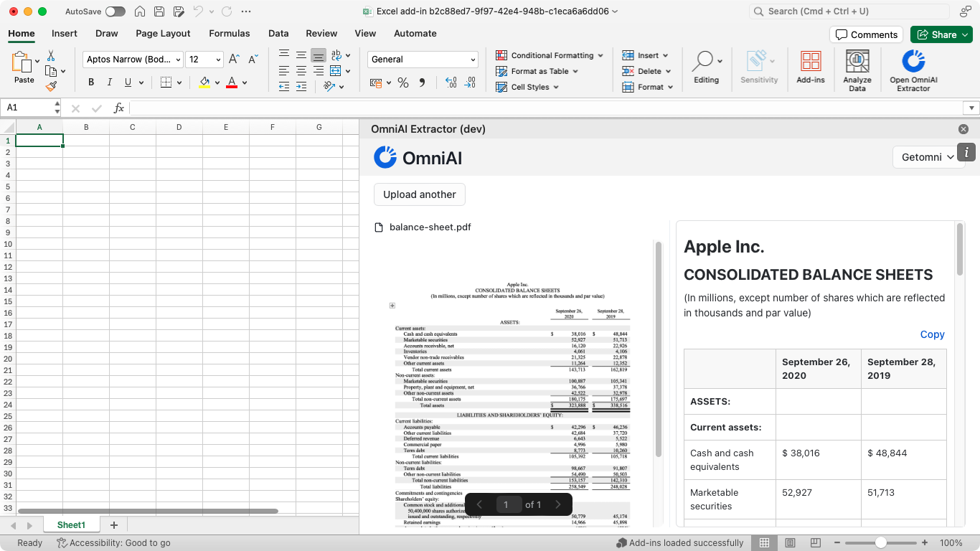Click the Paste clipboard button
The height and width of the screenshot is (551, 980).
coord(24,68)
